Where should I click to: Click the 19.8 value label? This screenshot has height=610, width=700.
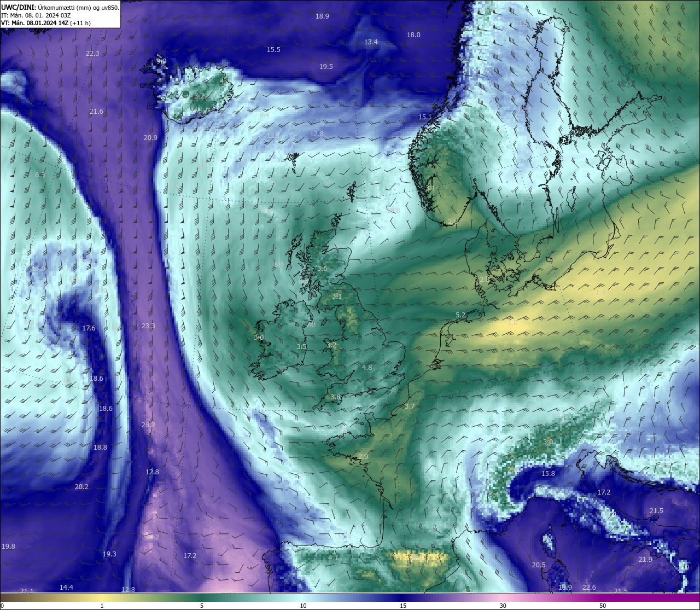click(x=8, y=547)
